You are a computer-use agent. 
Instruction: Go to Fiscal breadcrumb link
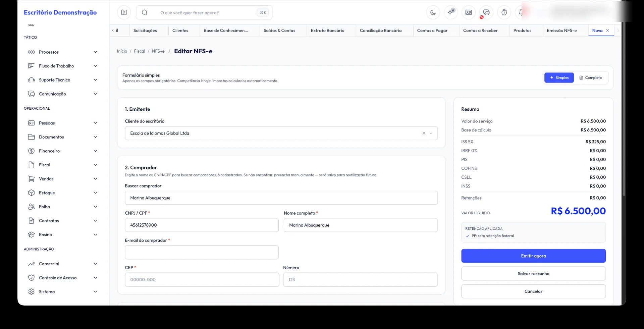click(140, 51)
